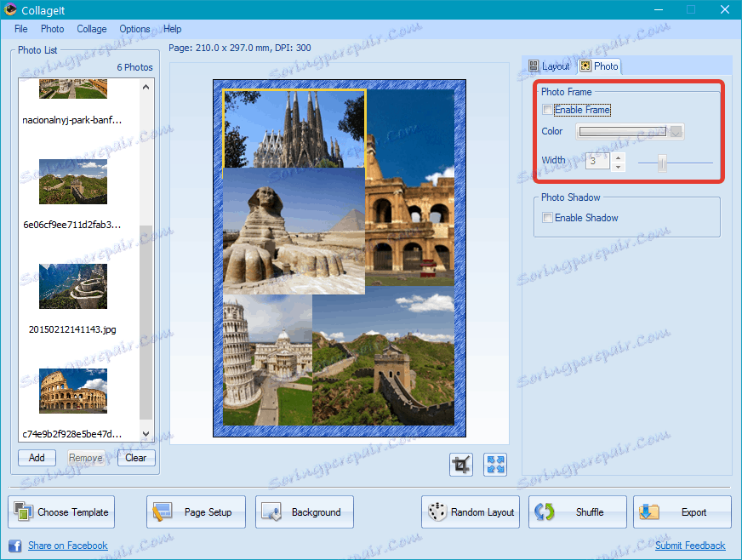
Task: Clear the photo list
Action: (x=136, y=458)
